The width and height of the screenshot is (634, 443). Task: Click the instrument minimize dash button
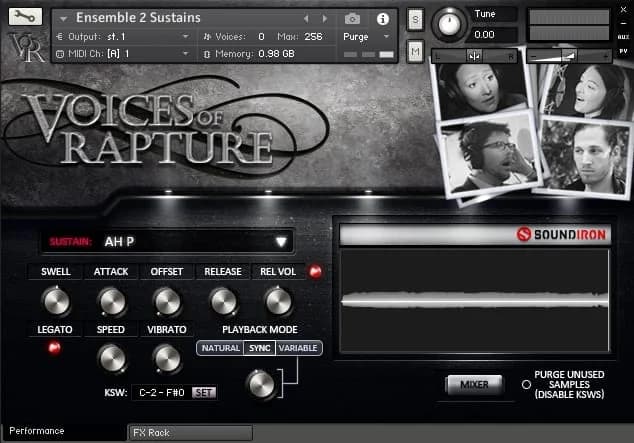coord(623,23)
